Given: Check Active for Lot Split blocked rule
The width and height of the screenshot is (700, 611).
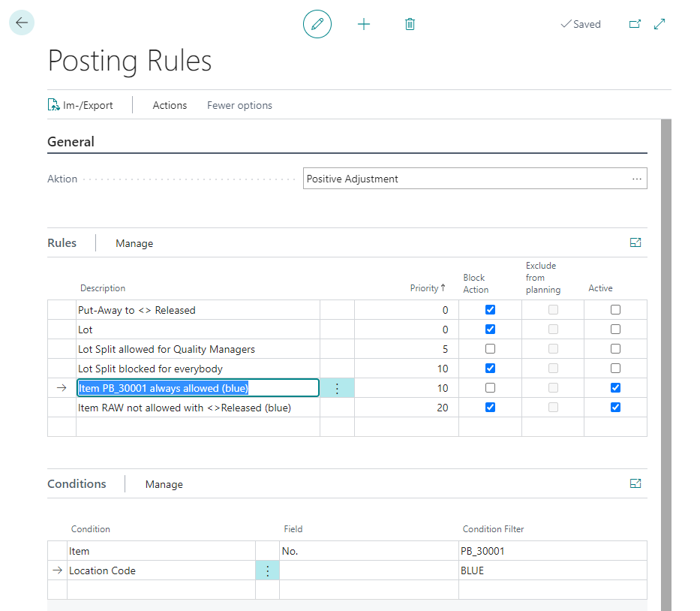Looking at the screenshot, I should click(616, 369).
